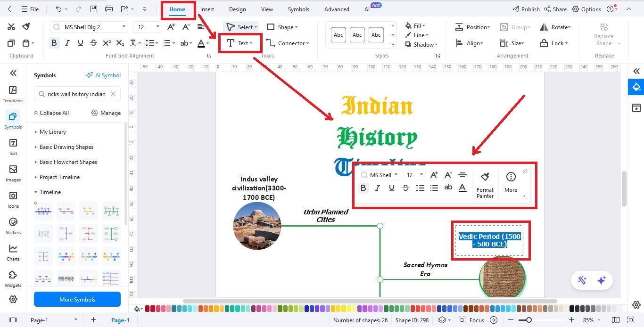This screenshot has width=644, height=327.
Task: Select the Text tool in the ribbon
Action: [240, 43]
